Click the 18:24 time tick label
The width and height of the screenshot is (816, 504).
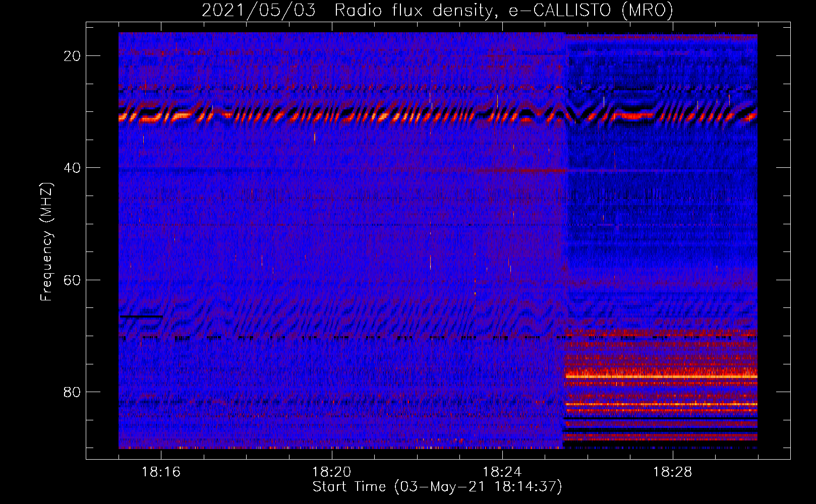click(502, 472)
